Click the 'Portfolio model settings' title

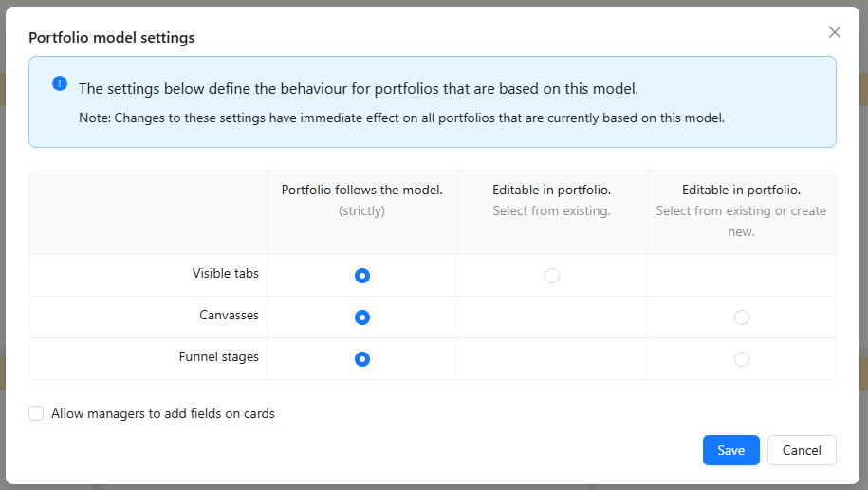(112, 38)
